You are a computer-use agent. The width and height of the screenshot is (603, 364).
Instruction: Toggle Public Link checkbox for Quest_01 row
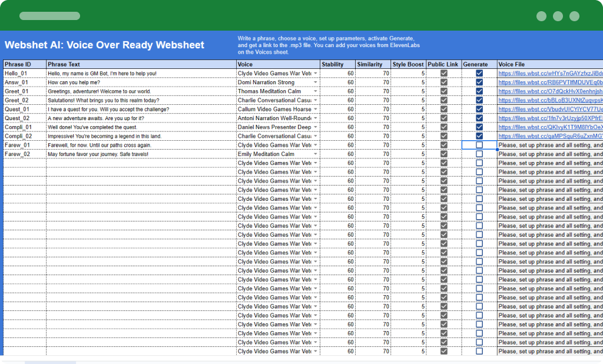(444, 109)
